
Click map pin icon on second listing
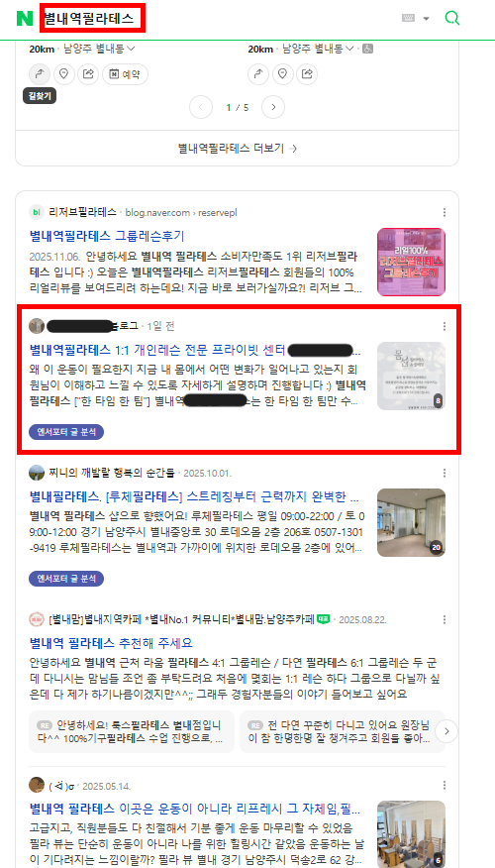point(282,73)
